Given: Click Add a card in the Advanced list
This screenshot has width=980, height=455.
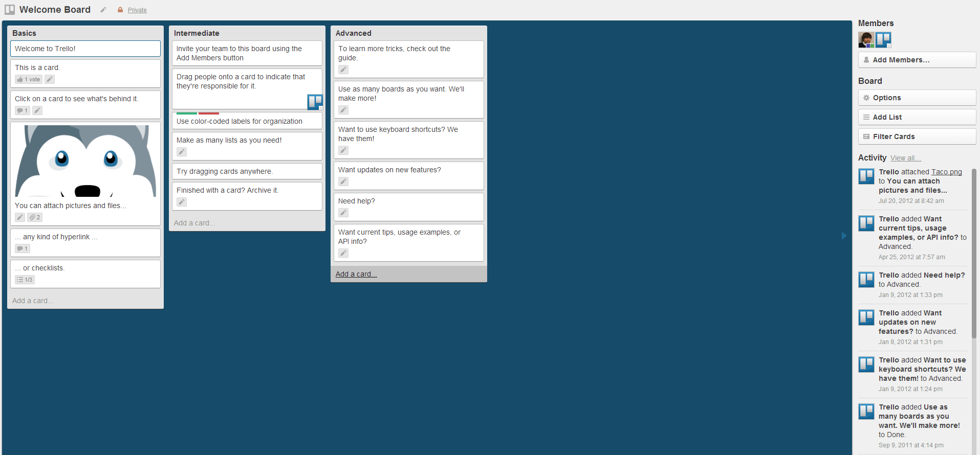Looking at the screenshot, I should click(x=356, y=274).
